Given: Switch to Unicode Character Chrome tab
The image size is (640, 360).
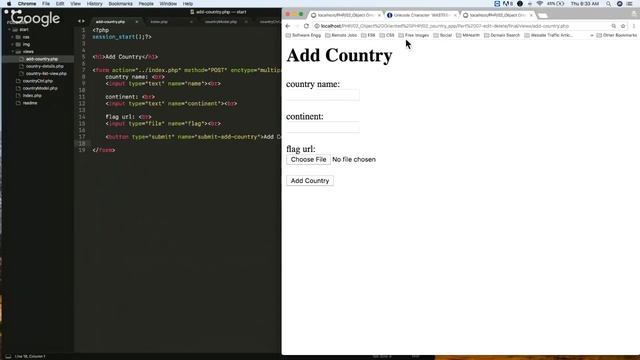Looking at the screenshot, I should (x=421, y=15).
